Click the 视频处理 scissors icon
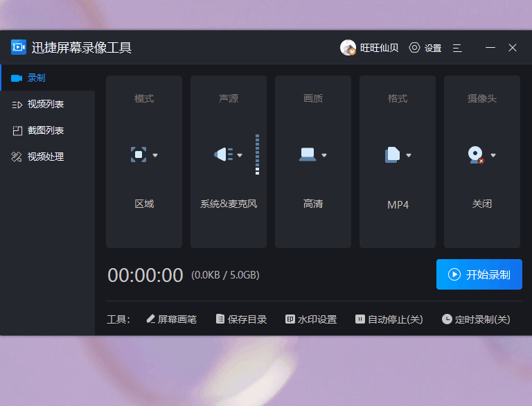 17,157
